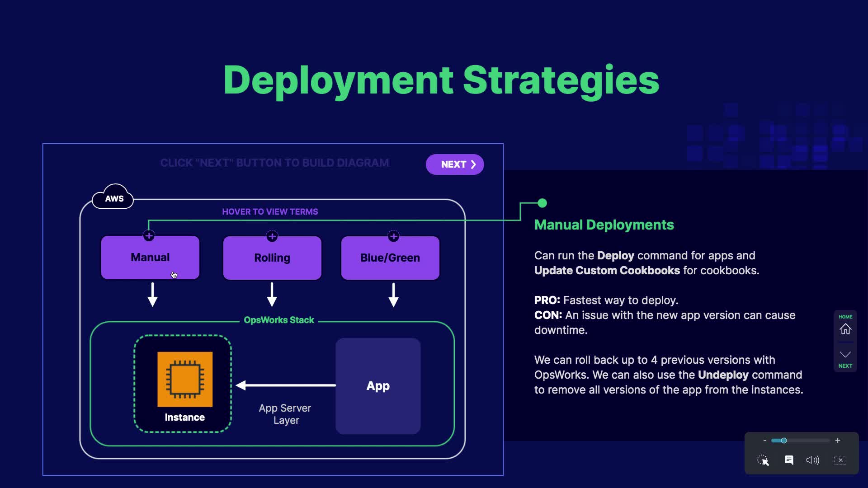
Task: Select the Blue/Green strategy box
Action: pyautogui.click(x=390, y=258)
